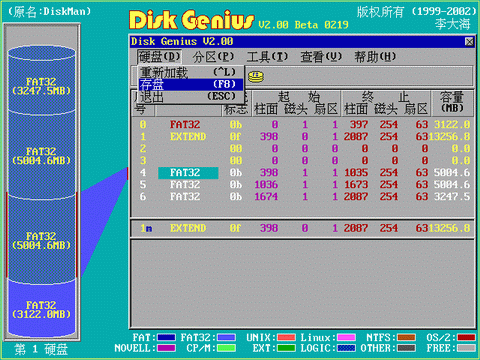Click flag value 0f in row 1
Screen dimensions: 480x360
pos(235,137)
